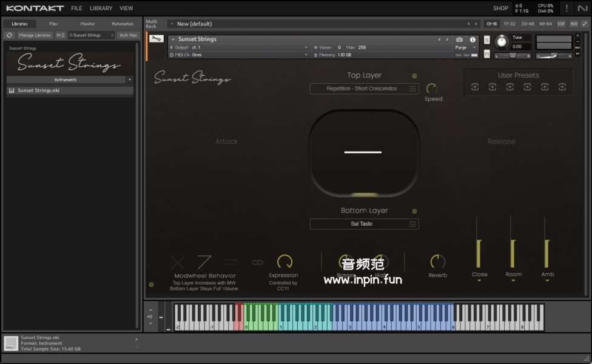Click the Close mic volume slider

click(479, 253)
